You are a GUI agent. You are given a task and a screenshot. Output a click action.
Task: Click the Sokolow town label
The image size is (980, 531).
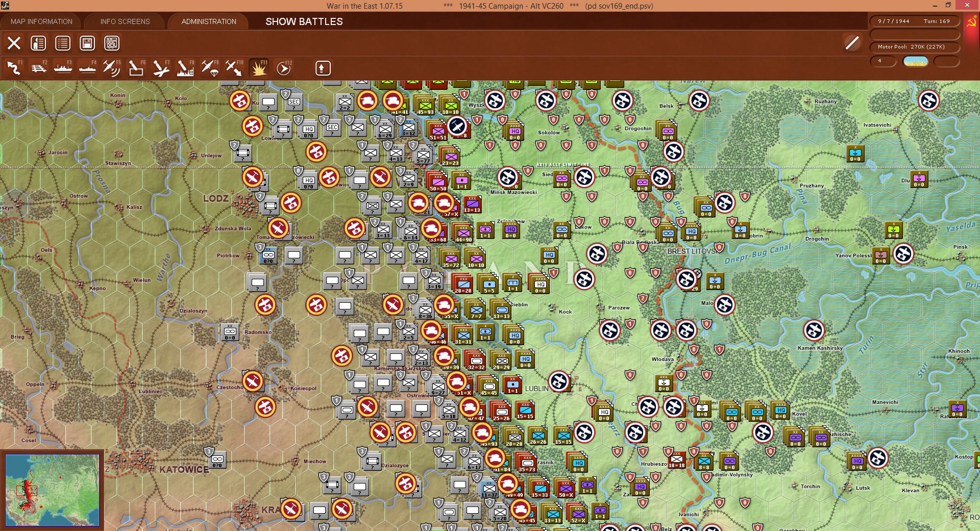tap(549, 133)
